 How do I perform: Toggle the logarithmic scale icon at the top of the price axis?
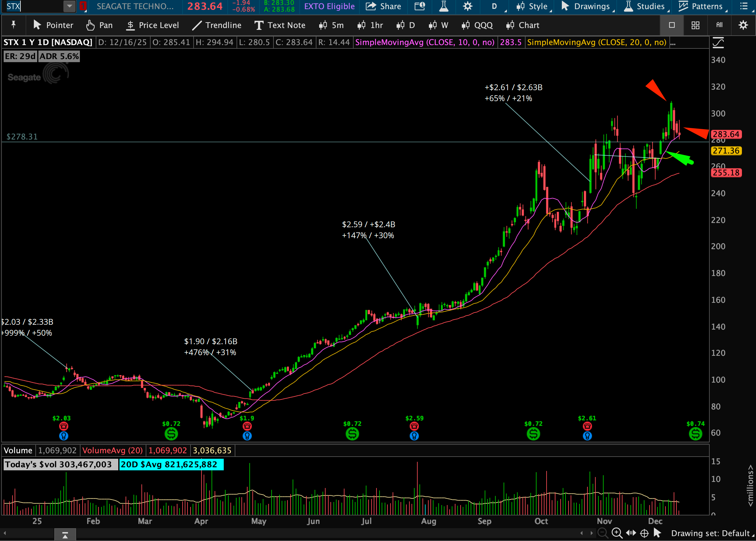718,43
